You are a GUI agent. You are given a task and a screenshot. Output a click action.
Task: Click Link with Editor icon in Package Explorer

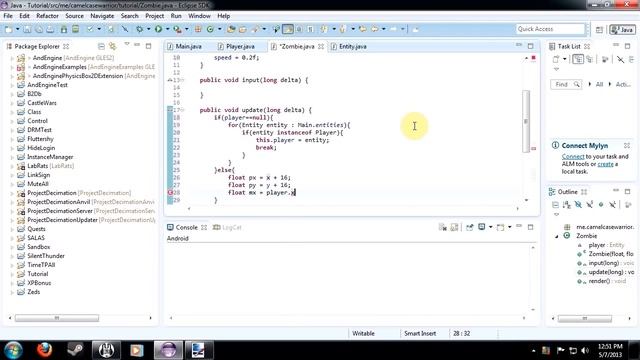tap(113, 46)
